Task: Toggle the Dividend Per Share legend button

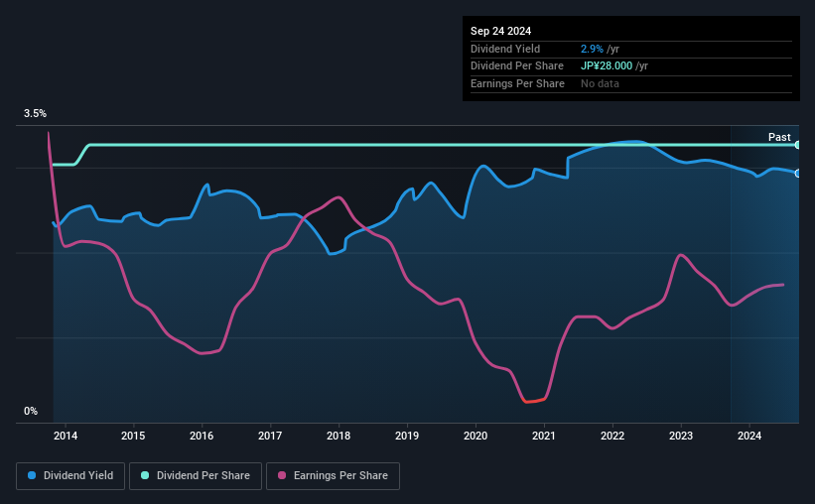Action: coord(196,475)
